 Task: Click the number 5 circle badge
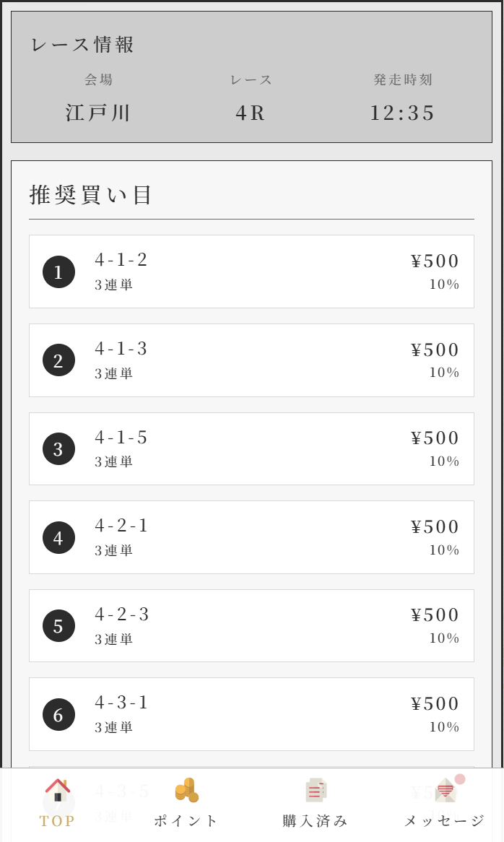[x=58, y=626]
